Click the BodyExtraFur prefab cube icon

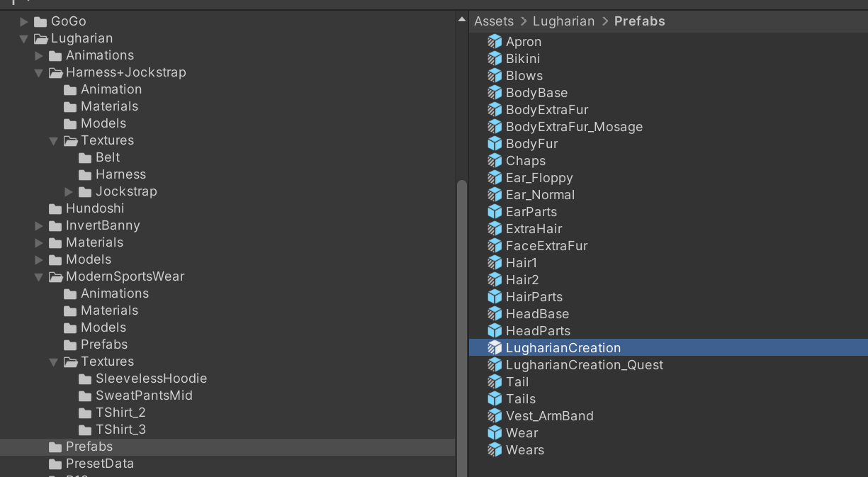495,110
